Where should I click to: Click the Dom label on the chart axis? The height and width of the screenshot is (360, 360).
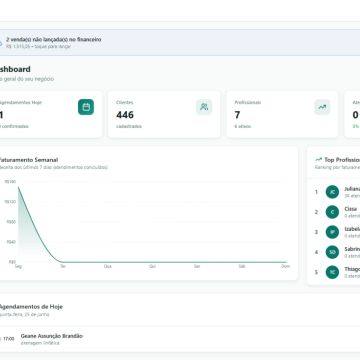click(x=286, y=266)
